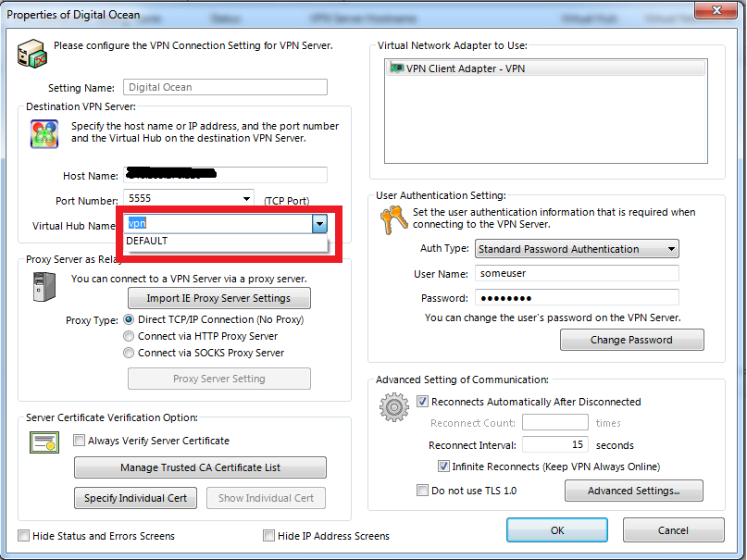747x560 pixels.
Task: Choose DEFAULT from the hub list
Action: click(x=226, y=241)
